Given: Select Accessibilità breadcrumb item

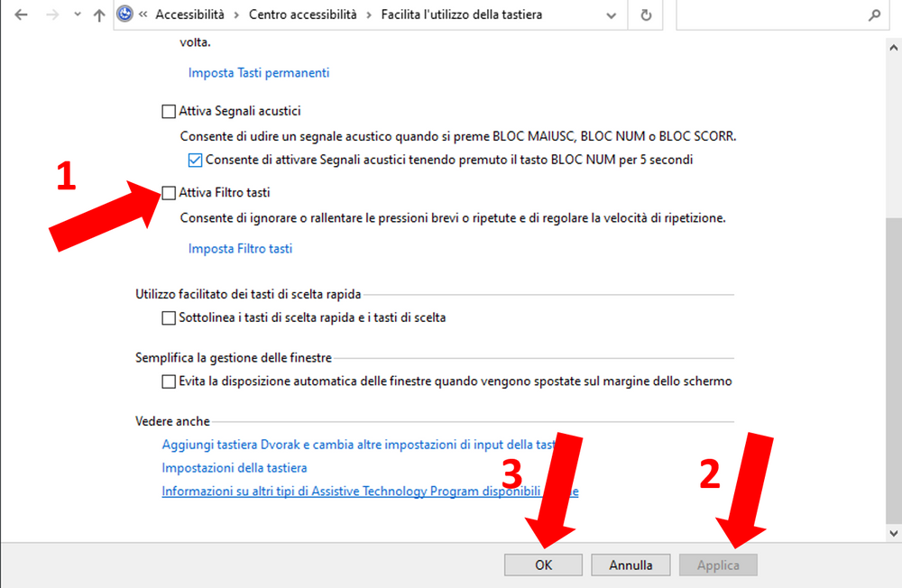Looking at the screenshot, I should click(x=189, y=15).
